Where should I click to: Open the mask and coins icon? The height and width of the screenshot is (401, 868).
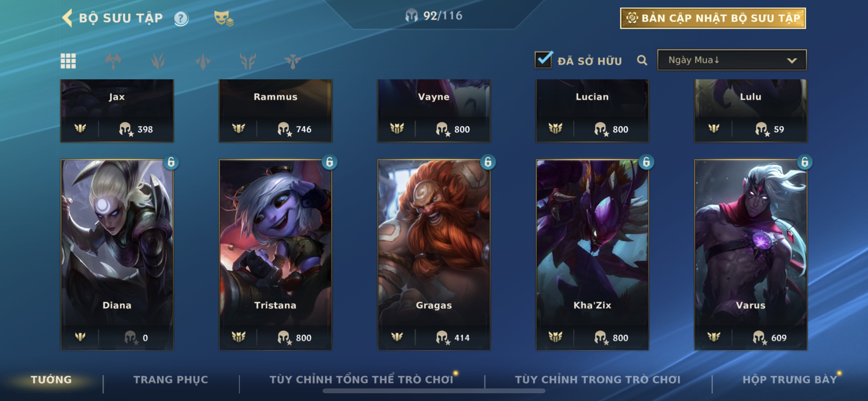click(223, 18)
